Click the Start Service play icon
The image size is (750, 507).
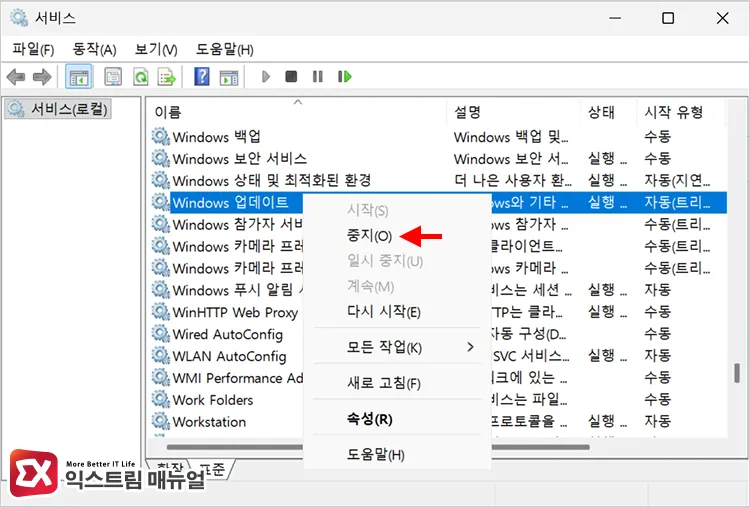point(266,77)
